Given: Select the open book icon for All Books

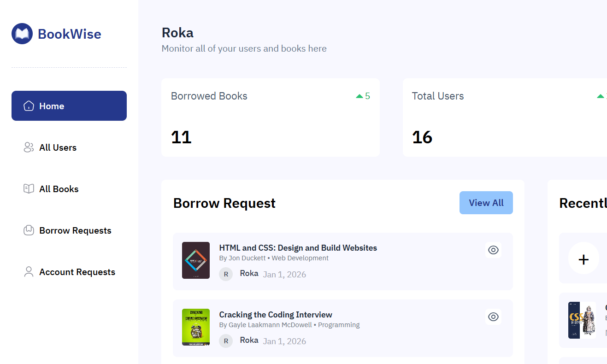Looking at the screenshot, I should tap(28, 188).
